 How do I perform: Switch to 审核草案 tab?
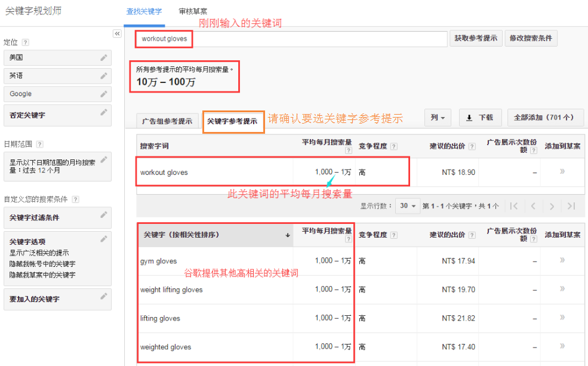[193, 11]
